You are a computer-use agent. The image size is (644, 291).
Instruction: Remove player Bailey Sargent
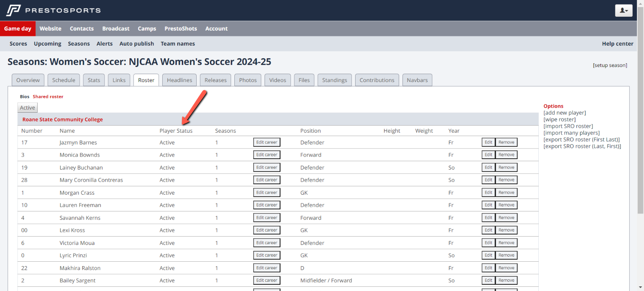point(506,281)
